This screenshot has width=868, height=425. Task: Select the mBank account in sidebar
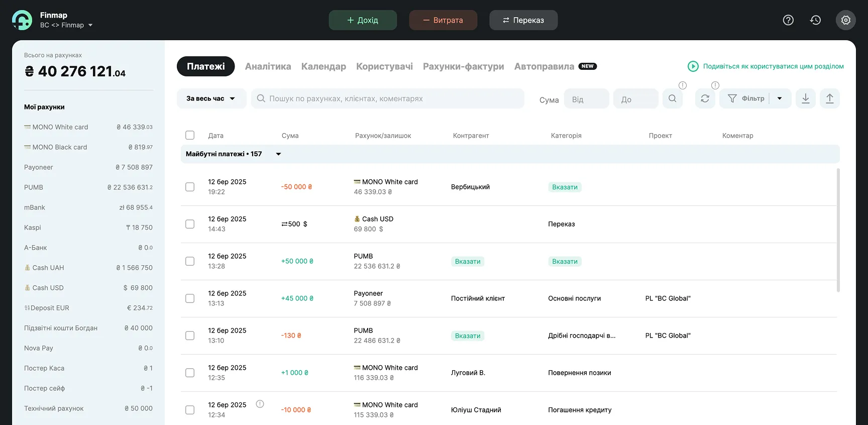88,207
